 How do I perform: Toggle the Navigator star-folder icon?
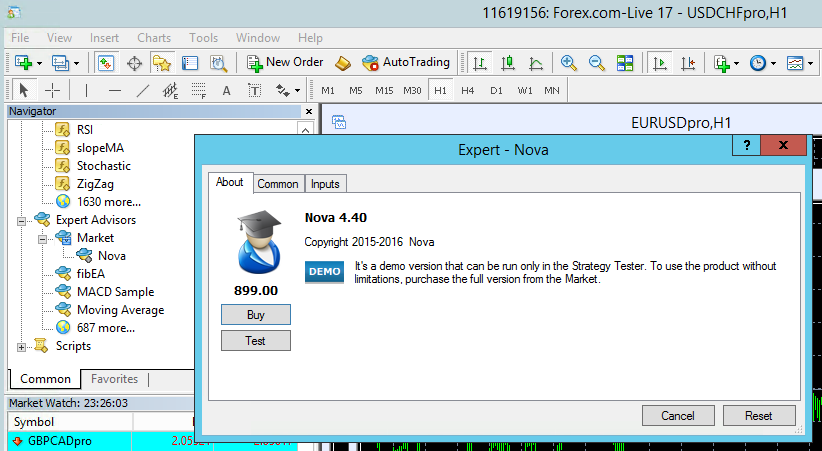point(162,63)
